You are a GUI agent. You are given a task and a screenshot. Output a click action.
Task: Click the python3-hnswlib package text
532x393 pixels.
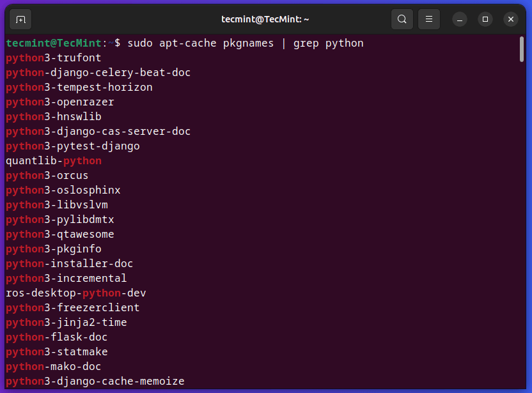[x=53, y=116]
